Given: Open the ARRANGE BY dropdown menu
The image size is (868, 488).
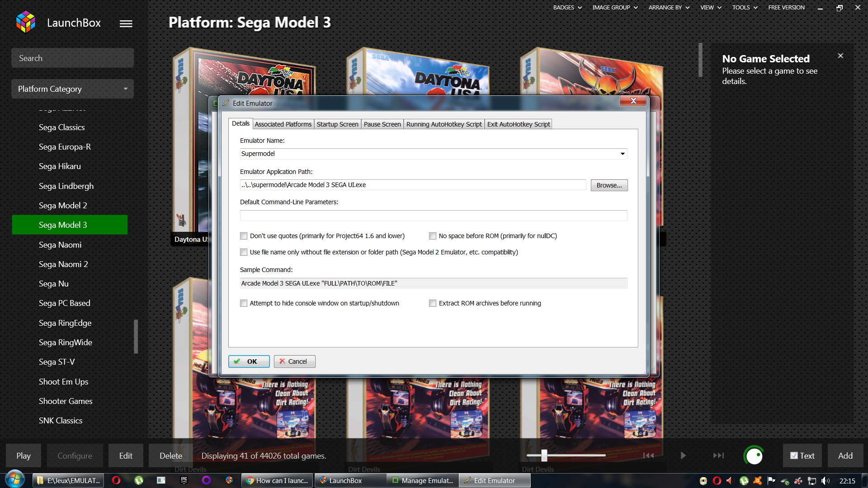Looking at the screenshot, I should pyautogui.click(x=669, y=7).
